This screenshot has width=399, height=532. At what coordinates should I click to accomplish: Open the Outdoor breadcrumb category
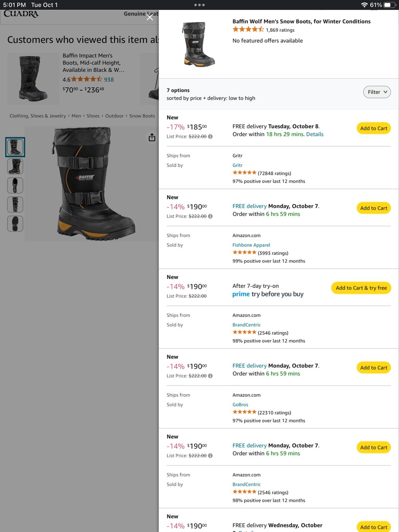click(114, 116)
